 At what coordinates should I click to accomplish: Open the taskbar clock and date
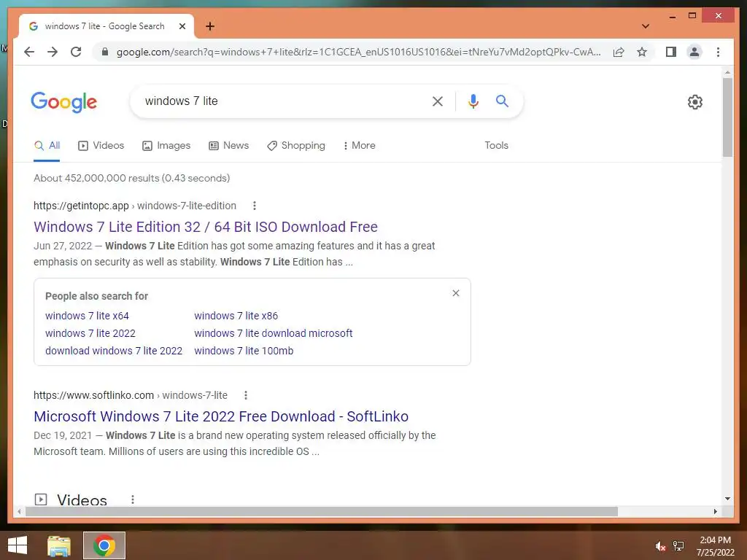pyautogui.click(x=715, y=546)
